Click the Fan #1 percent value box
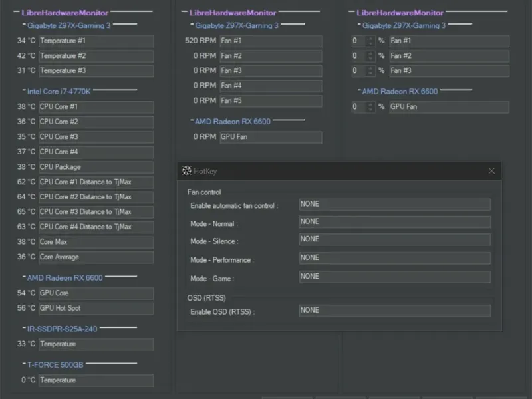The width and height of the screenshot is (532, 399). (359, 41)
